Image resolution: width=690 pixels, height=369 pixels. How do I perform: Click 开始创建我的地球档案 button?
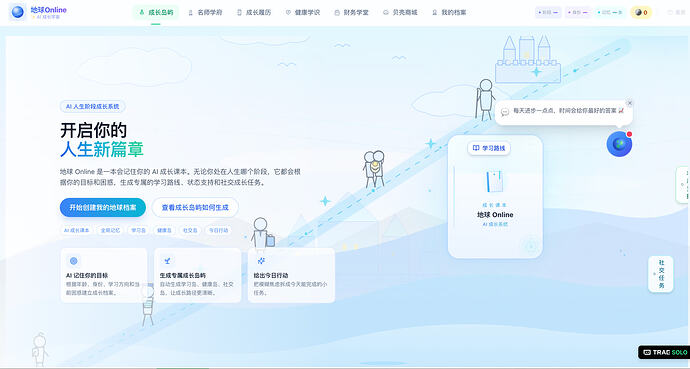click(x=103, y=207)
